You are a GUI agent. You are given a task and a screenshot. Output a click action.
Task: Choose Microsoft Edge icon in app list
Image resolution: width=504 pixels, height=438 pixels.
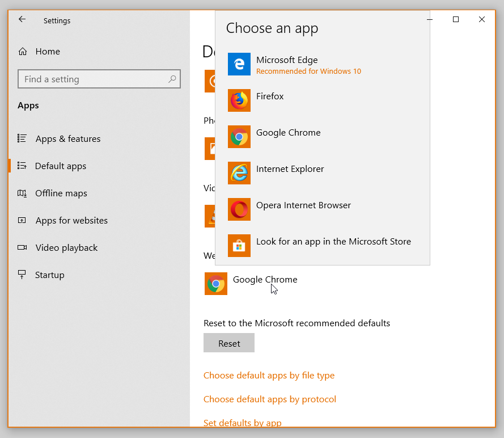pos(239,64)
